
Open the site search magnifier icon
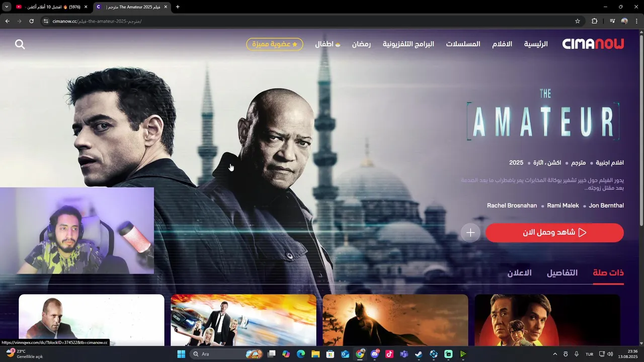tap(20, 44)
